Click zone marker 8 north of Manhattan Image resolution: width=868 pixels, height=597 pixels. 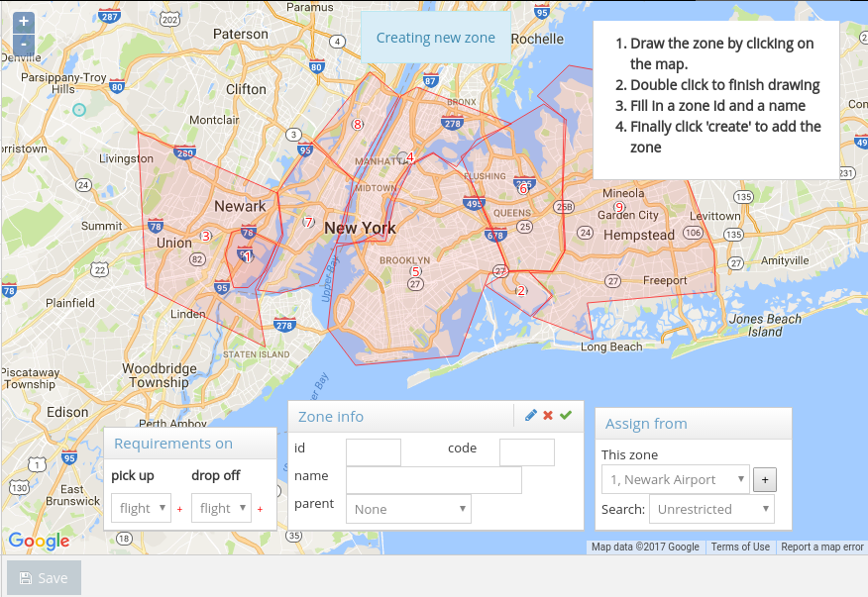click(358, 125)
